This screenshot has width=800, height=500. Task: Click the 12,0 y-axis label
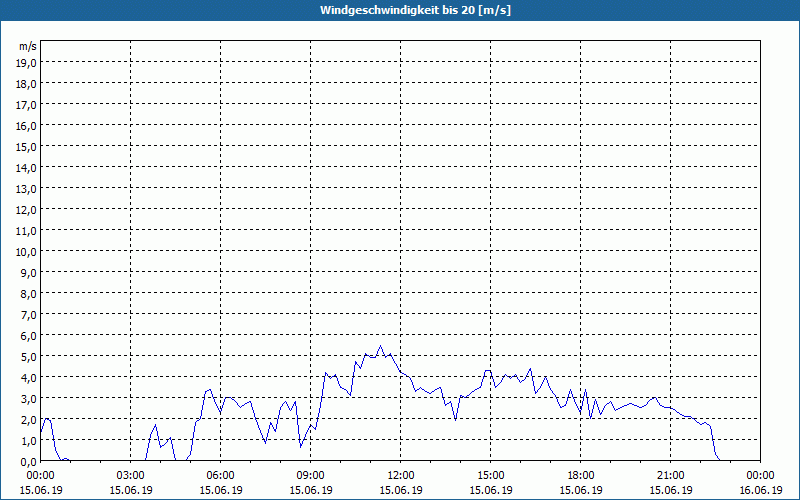(x=27, y=210)
